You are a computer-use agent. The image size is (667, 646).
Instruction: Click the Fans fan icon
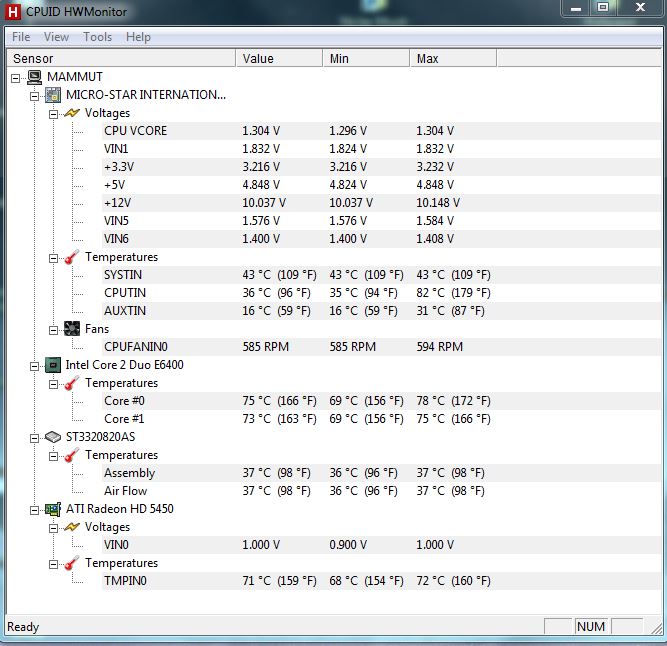tap(71, 329)
